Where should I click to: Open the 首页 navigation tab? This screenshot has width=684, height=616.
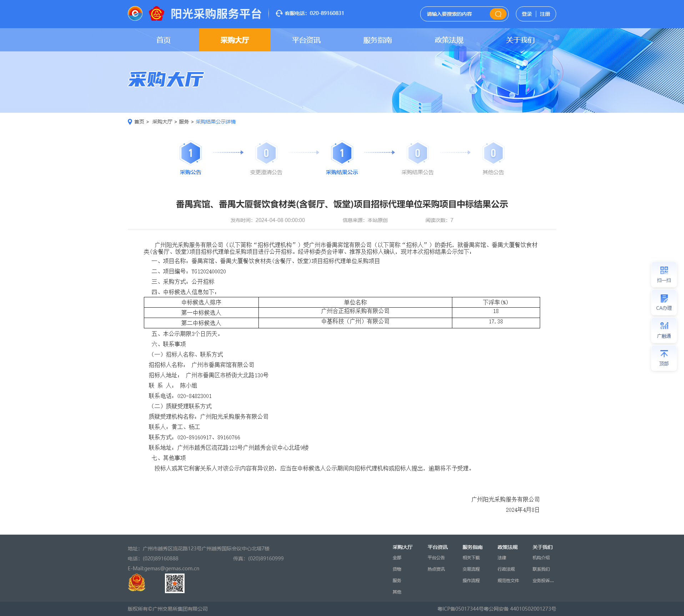[x=164, y=40]
